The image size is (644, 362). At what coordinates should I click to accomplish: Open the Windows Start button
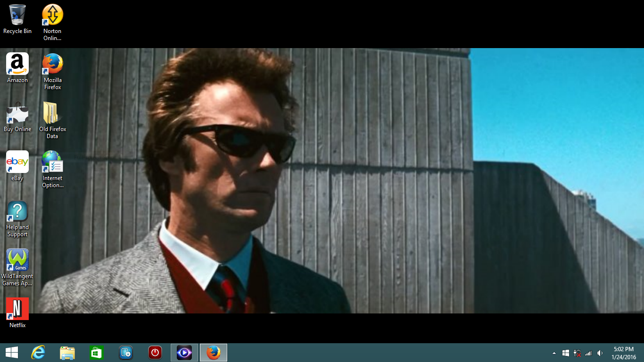coord(12,353)
